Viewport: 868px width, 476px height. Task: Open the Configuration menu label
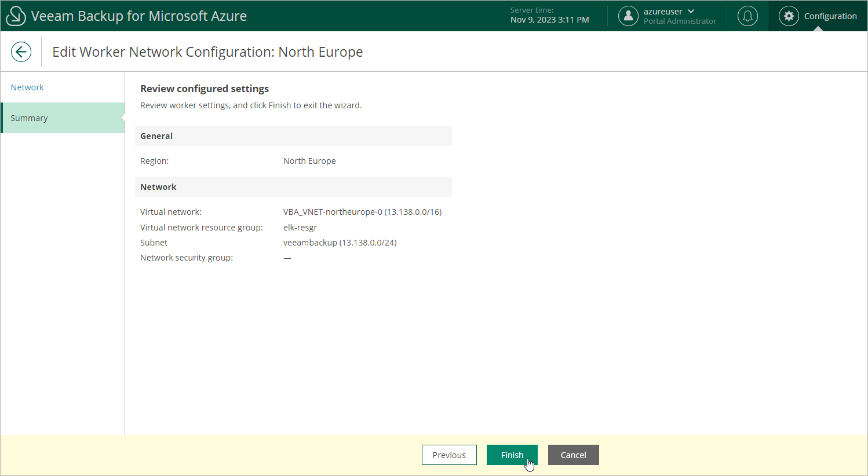click(x=830, y=16)
